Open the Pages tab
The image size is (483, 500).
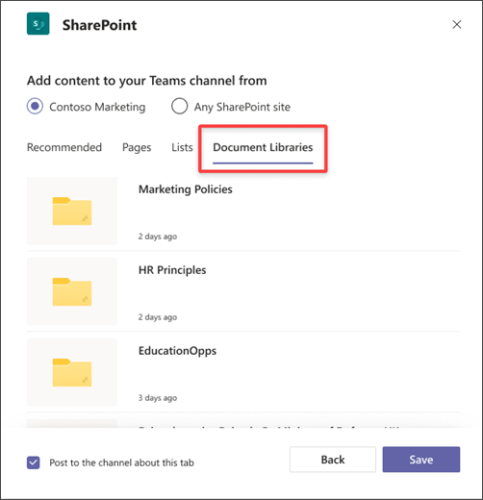137,147
